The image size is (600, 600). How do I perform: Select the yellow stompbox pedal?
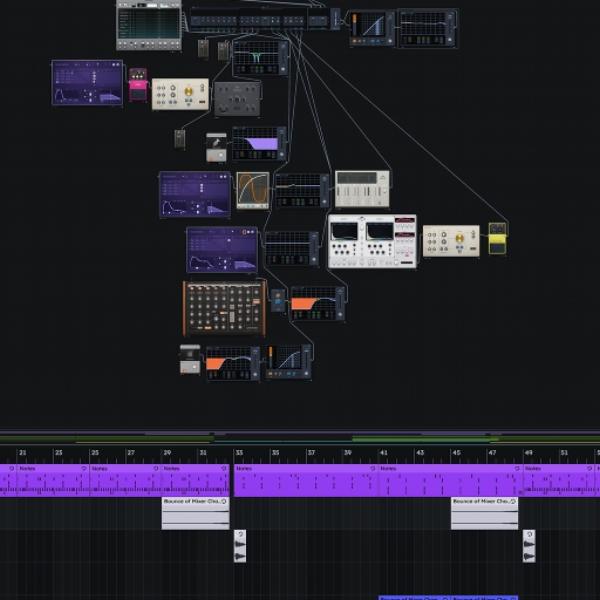(497, 239)
